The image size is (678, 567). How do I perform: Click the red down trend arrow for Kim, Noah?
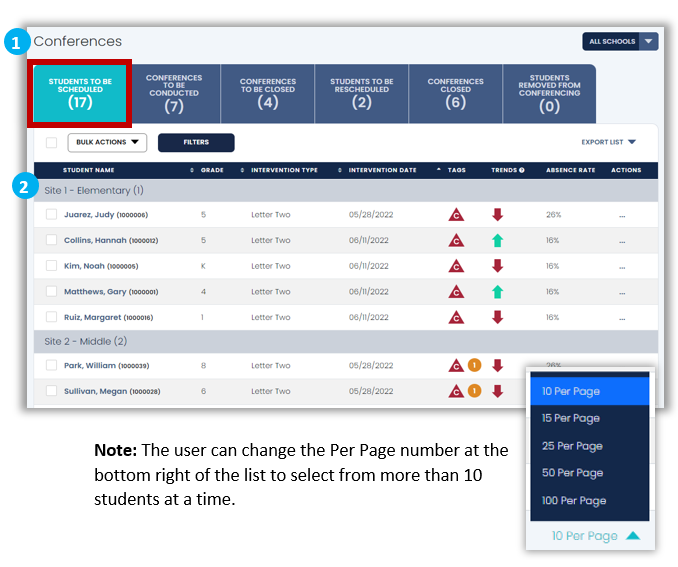498,266
